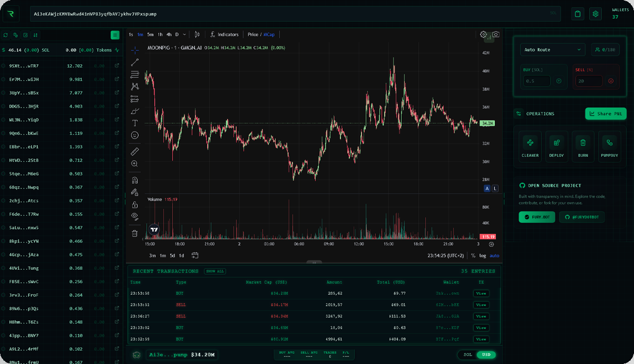Click the SELL percent input field

pyautogui.click(x=589, y=81)
